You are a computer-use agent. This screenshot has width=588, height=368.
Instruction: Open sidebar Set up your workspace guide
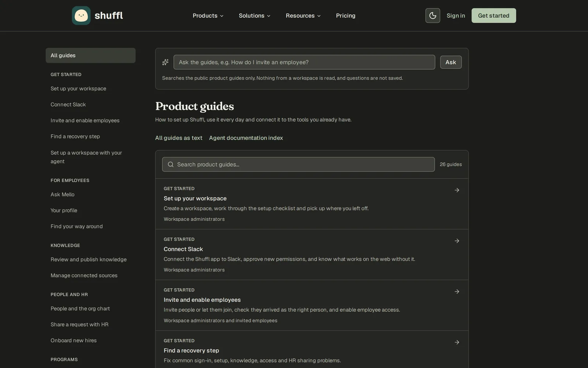[x=78, y=89]
